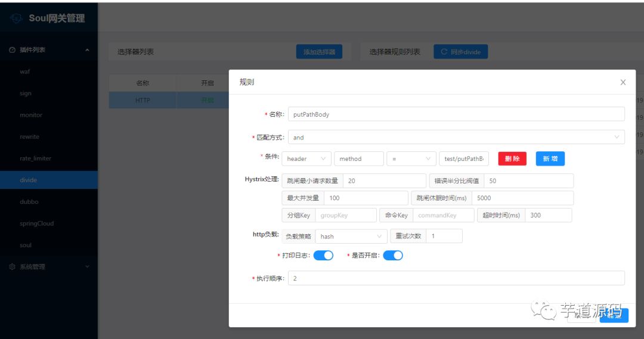
Task: Click the 分组Key groupKey input
Action: tap(346, 216)
